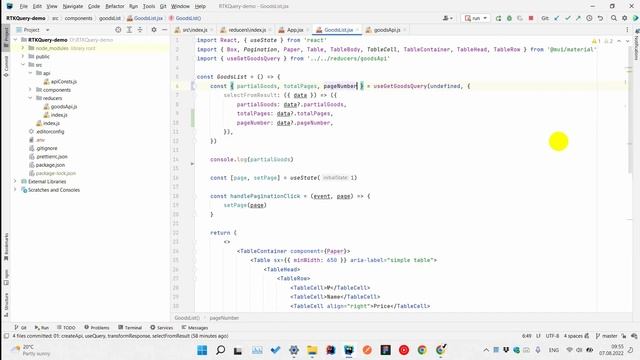Close the GoodsList.jsx editor tab

point(358,30)
